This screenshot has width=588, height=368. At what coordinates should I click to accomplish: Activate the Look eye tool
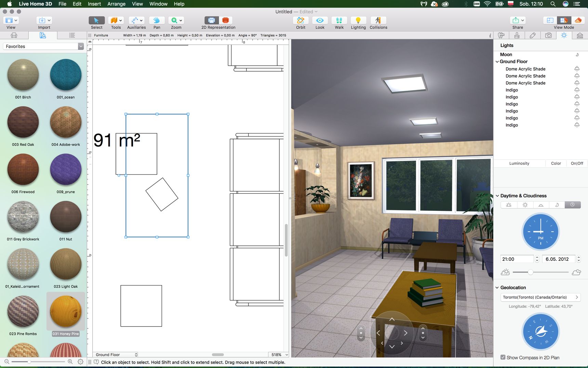point(320,21)
